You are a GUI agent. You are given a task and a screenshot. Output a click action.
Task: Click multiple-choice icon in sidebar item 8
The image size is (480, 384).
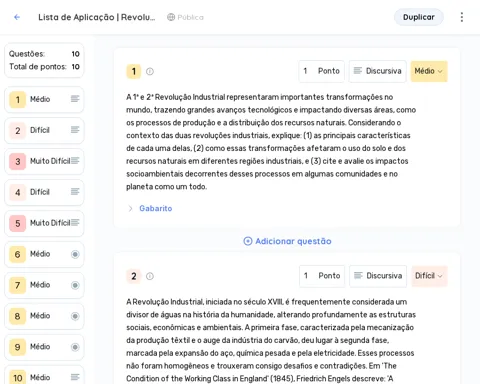point(75,316)
